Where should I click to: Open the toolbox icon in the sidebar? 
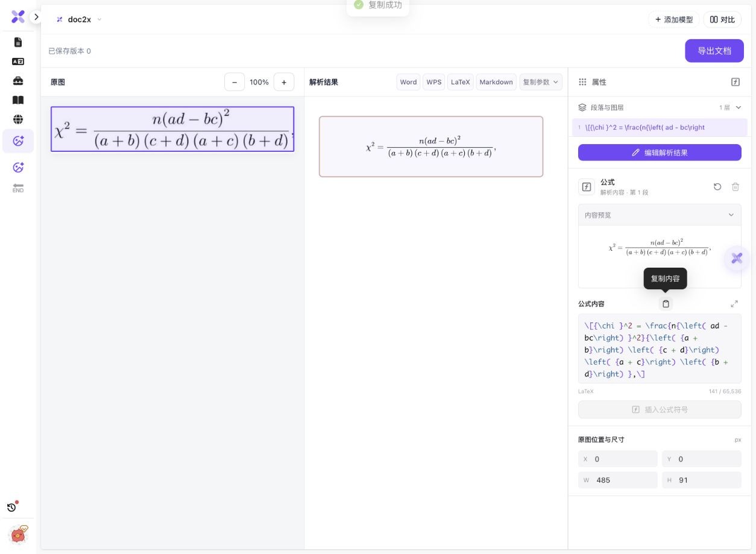(18, 81)
